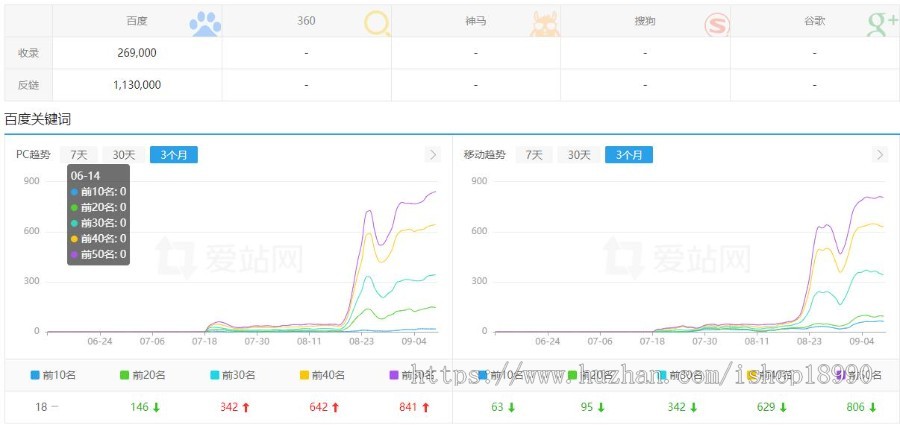Click the PC 前40名 count 642
Image resolution: width=900 pixels, height=425 pixels.
tap(319, 407)
